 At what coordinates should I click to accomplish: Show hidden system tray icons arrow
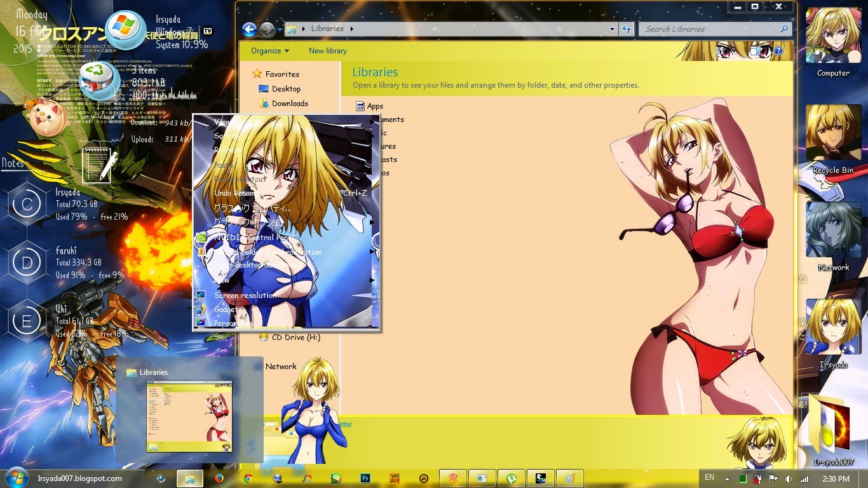point(728,478)
